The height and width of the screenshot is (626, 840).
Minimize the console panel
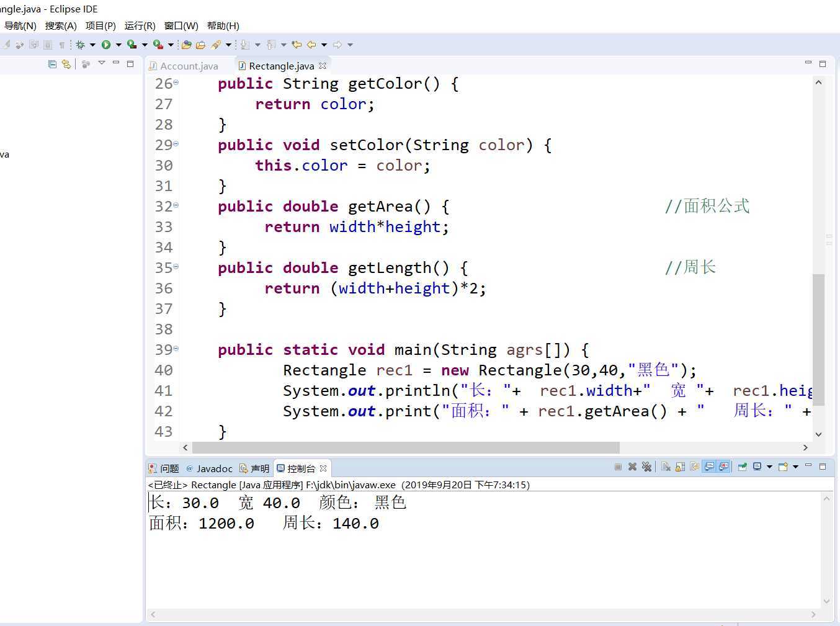[x=808, y=465]
